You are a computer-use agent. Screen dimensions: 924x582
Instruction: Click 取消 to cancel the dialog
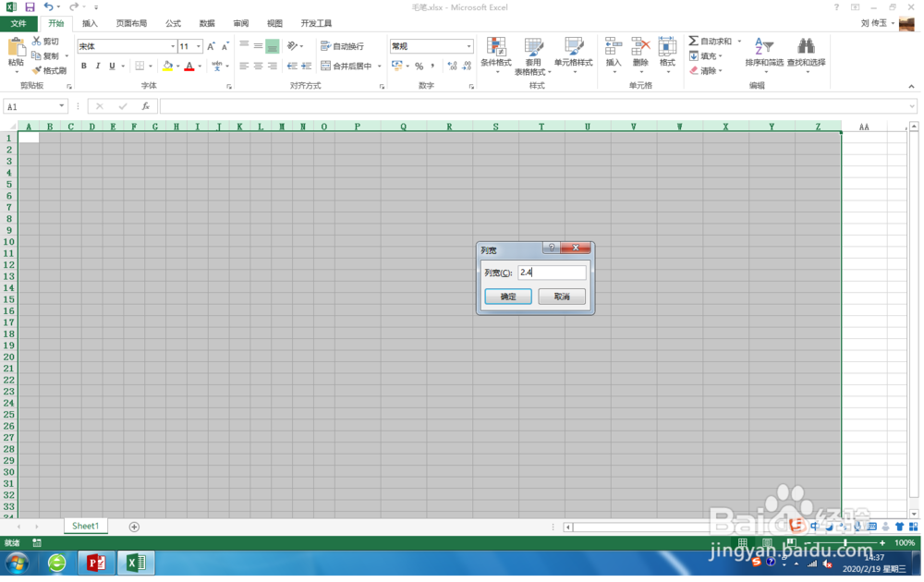tap(562, 296)
